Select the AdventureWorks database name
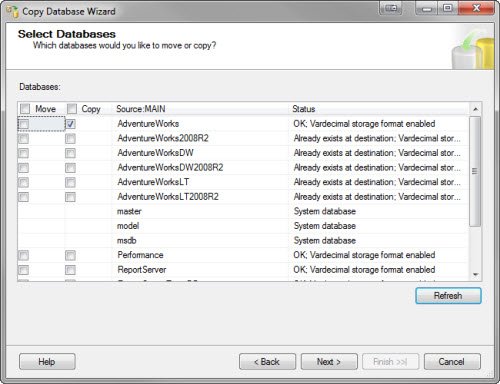The height and width of the screenshot is (384, 500). (148, 124)
